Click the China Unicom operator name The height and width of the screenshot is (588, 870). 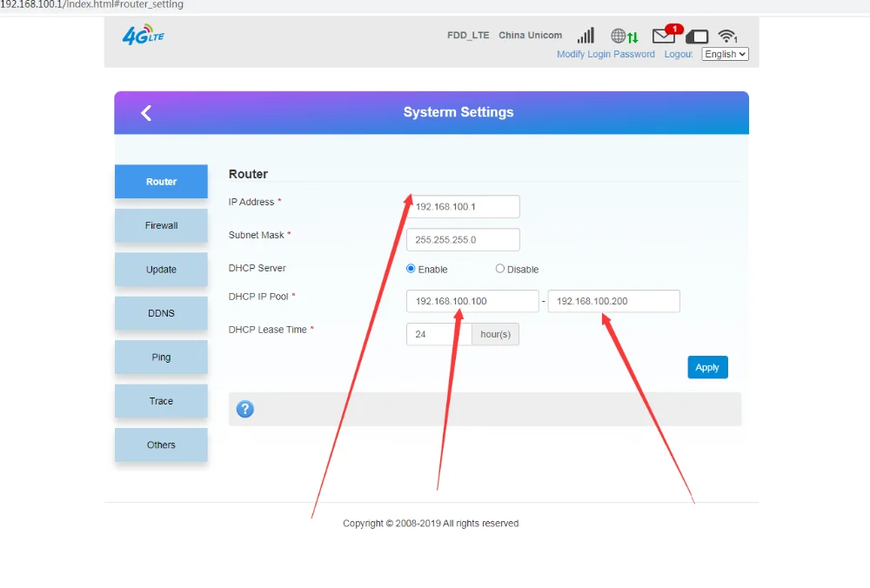[x=530, y=35]
